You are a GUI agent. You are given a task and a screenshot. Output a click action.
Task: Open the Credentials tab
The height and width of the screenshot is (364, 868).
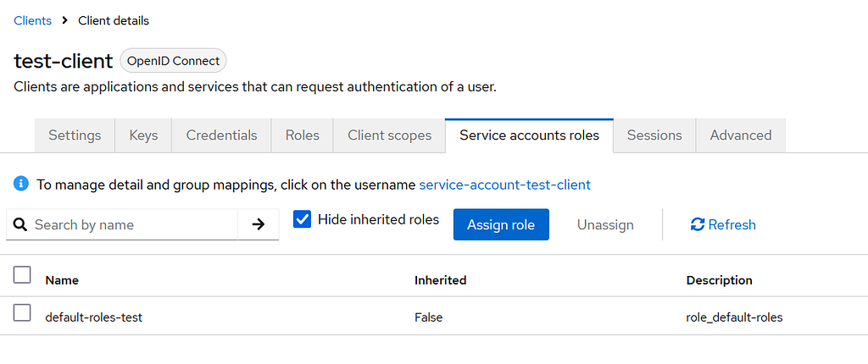[221, 135]
